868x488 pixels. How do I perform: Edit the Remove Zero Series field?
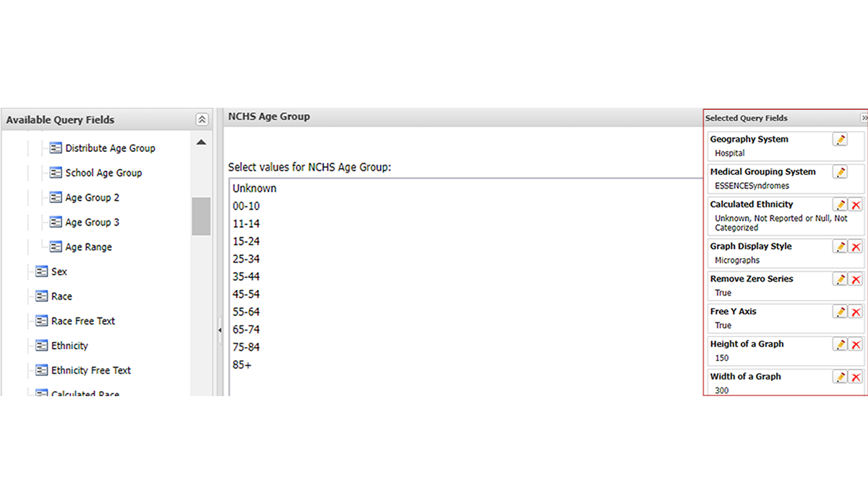[840, 279]
